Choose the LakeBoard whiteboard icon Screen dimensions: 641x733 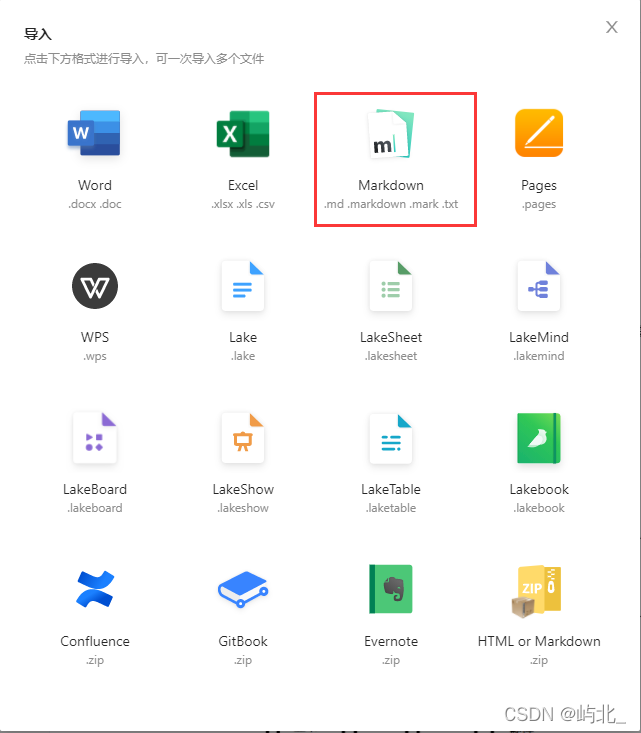coord(95,438)
